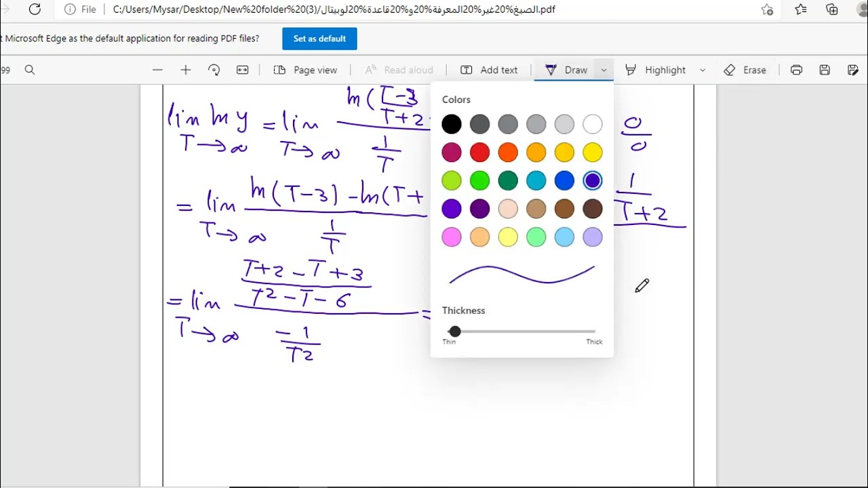Pick the lavender ink swatch
This screenshot has height=488, width=868.
click(593, 237)
